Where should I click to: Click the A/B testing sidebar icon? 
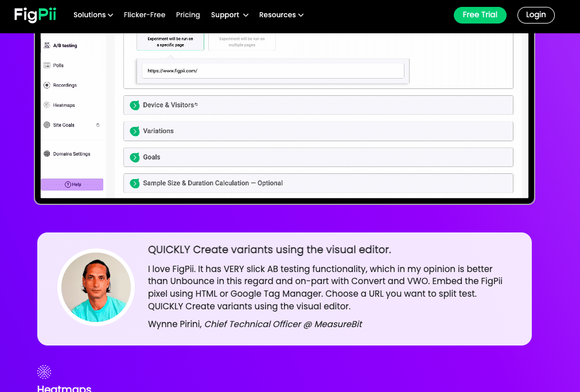pyautogui.click(x=47, y=45)
